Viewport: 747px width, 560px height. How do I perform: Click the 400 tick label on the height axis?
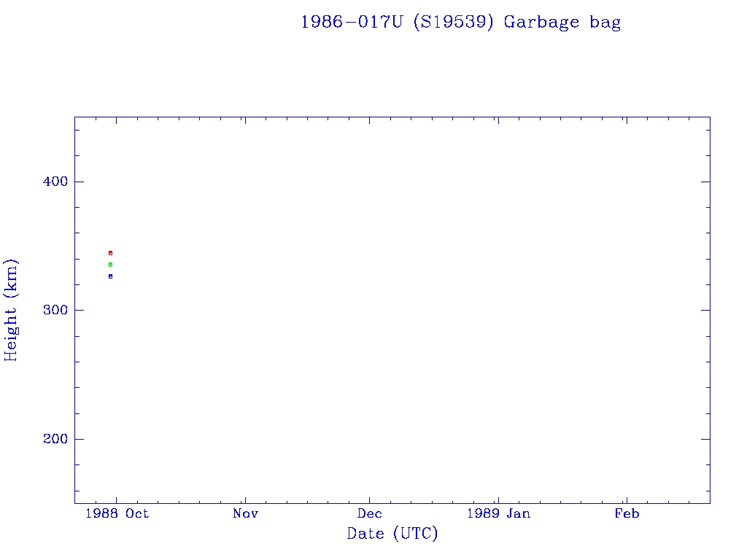(50, 182)
